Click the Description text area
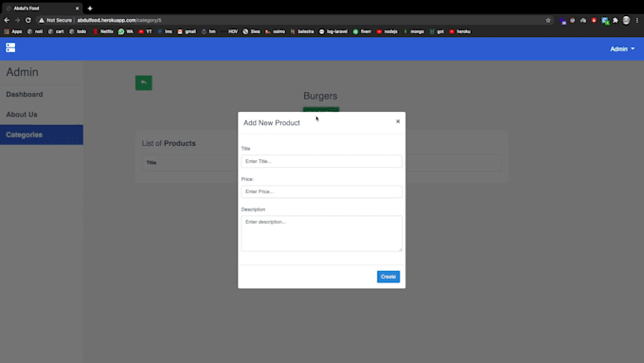 322,233
